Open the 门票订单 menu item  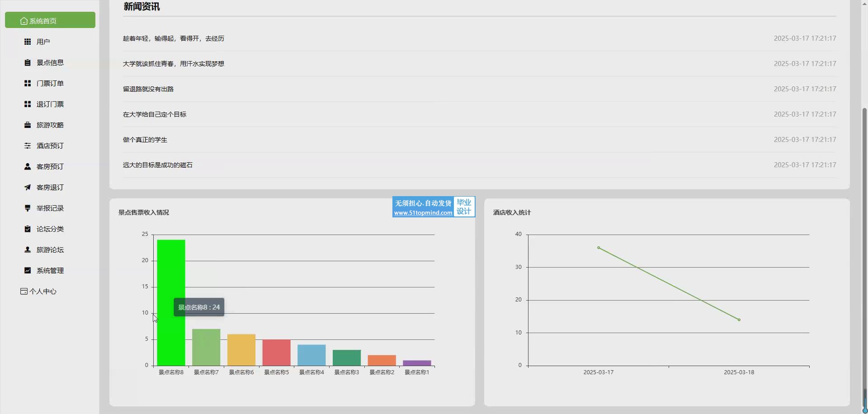point(50,83)
